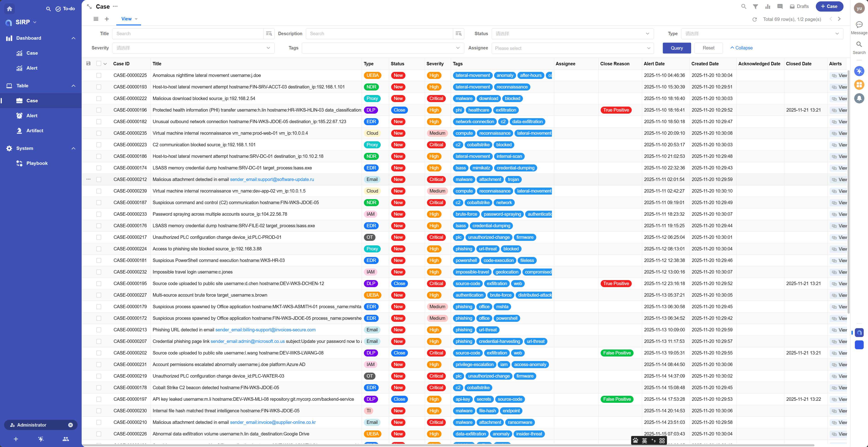Select the View tab
Viewport: 868px width, 447px height.
(x=126, y=19)
